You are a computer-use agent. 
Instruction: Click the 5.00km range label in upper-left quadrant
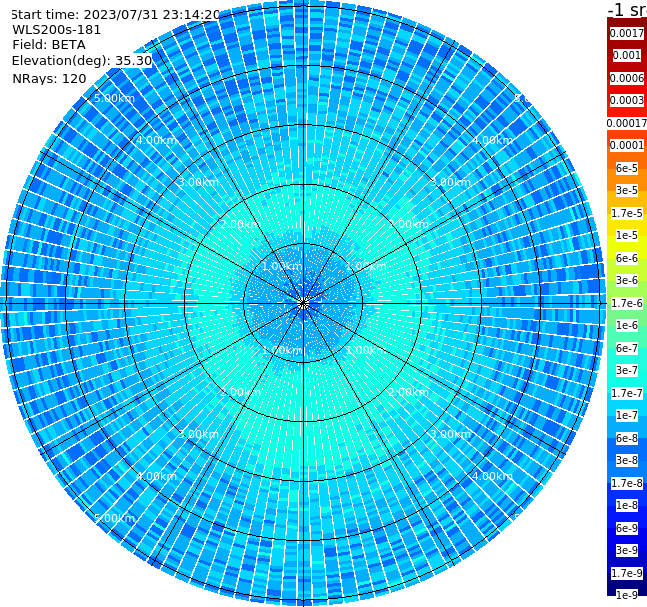pos(114,98)
